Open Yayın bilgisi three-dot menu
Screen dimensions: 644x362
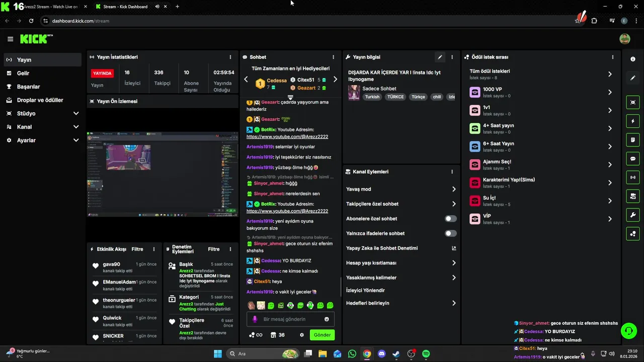pos(452,57)
